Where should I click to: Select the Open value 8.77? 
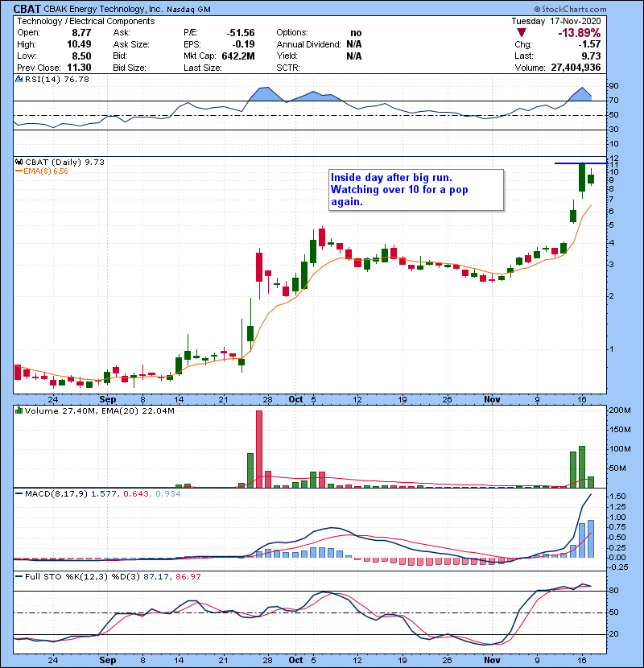[81, 33]
